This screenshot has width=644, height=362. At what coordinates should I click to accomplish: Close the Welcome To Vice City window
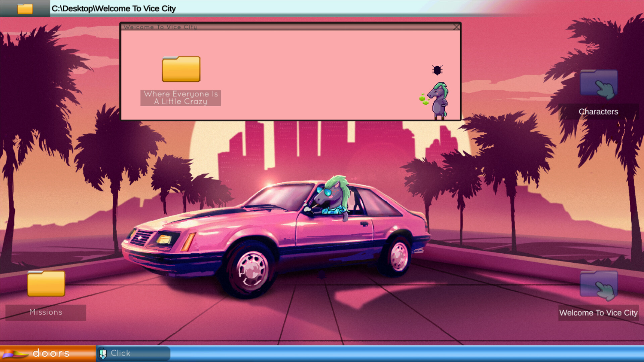click(457, 27)
